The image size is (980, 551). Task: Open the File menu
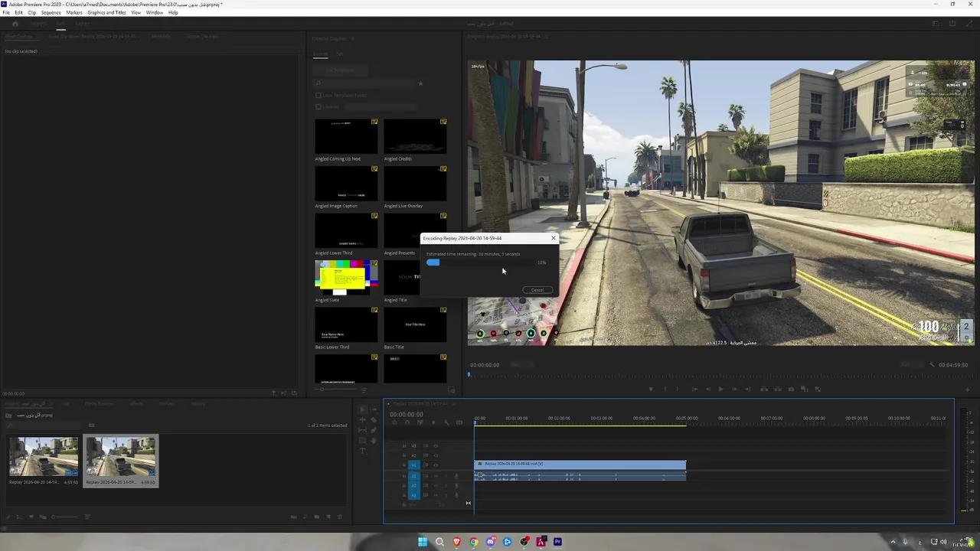(6, 12)
